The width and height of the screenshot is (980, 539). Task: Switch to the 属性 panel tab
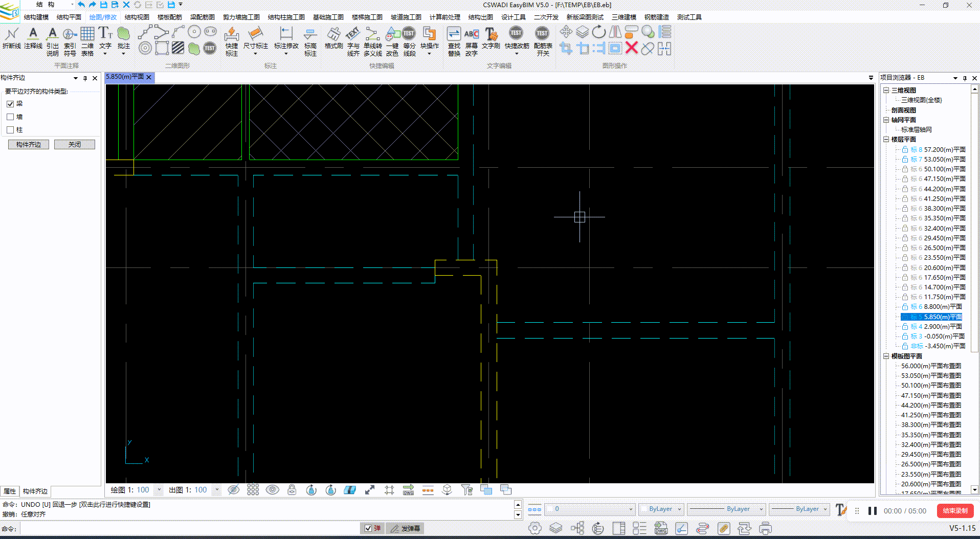(10, 491)
